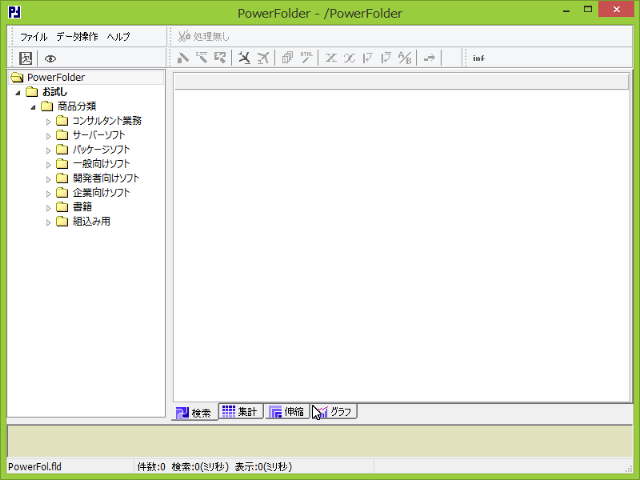Click the folder icon beside お試し
This screenshot has width=640, height=480.
(x=32, y=92)
